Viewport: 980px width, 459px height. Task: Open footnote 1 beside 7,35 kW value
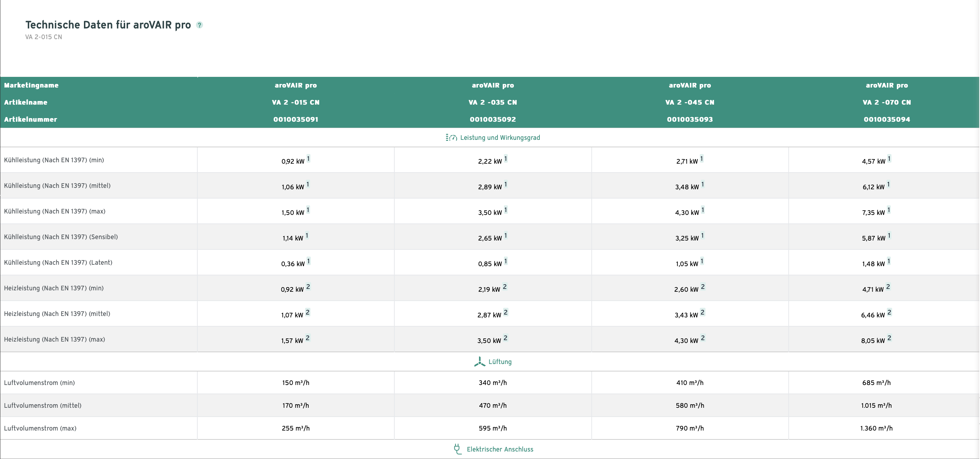coord(889,210)
